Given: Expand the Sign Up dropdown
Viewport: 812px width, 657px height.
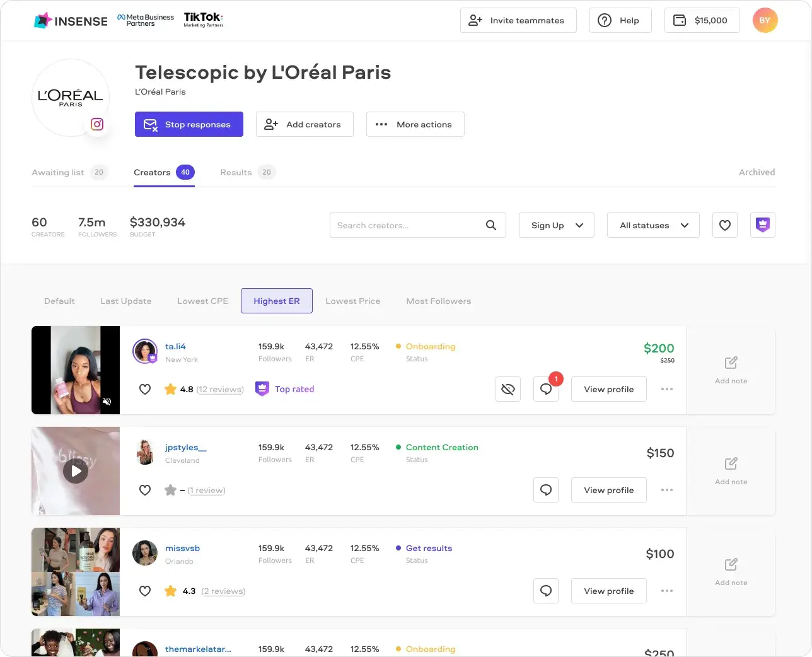Looking at the screenshot, I should point(557,225).
